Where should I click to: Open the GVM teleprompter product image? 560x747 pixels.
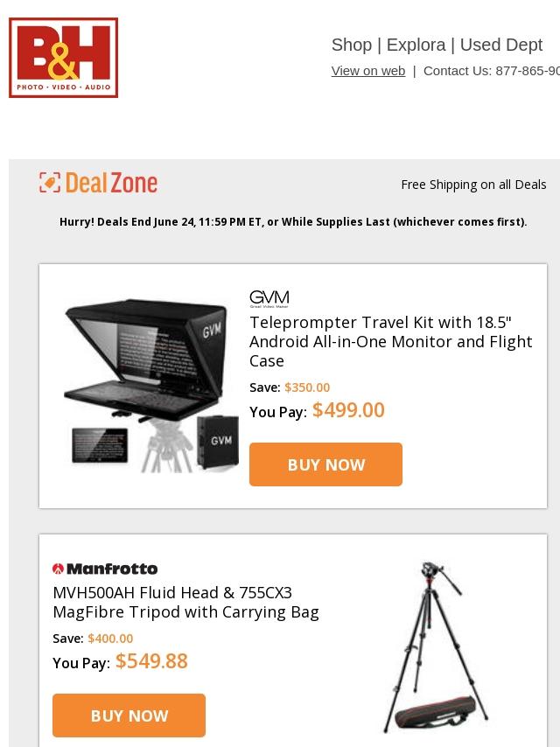click(151, 386)
